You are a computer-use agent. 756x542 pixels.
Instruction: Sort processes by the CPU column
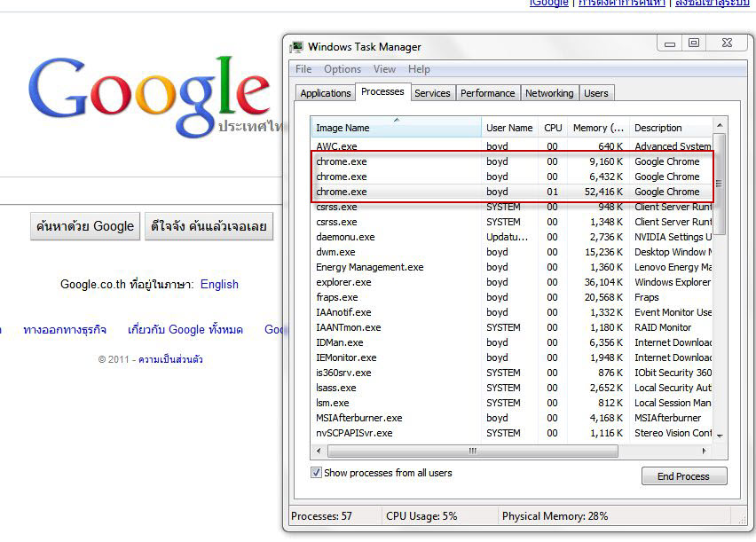[x=553, y=128]
